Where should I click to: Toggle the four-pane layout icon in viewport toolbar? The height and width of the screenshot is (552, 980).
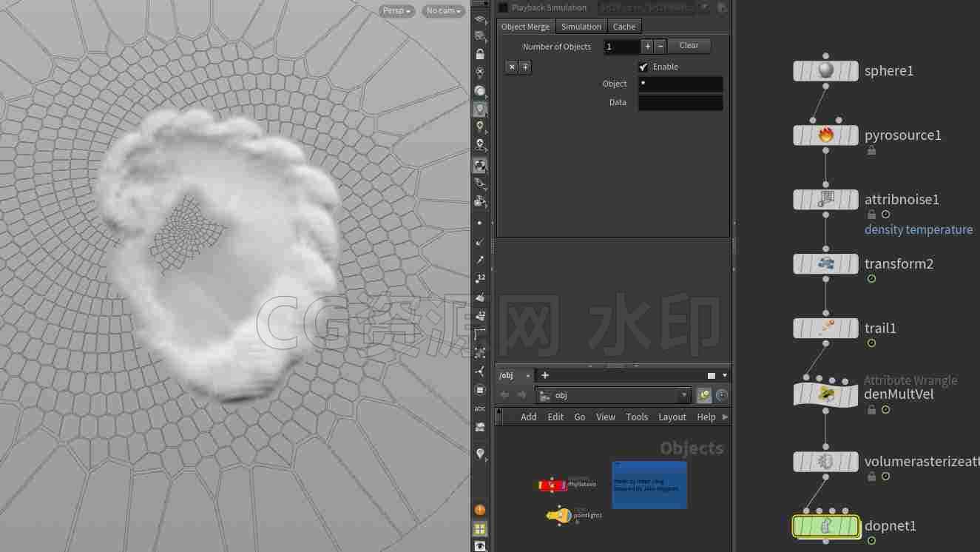pos(480,528)
